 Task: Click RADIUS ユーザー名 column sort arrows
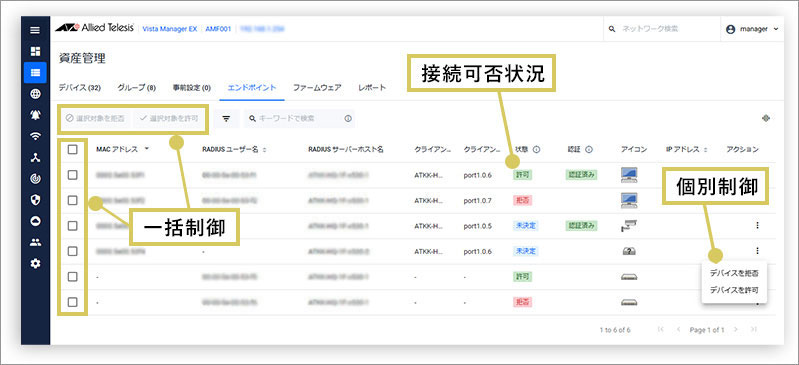(265, 150)
